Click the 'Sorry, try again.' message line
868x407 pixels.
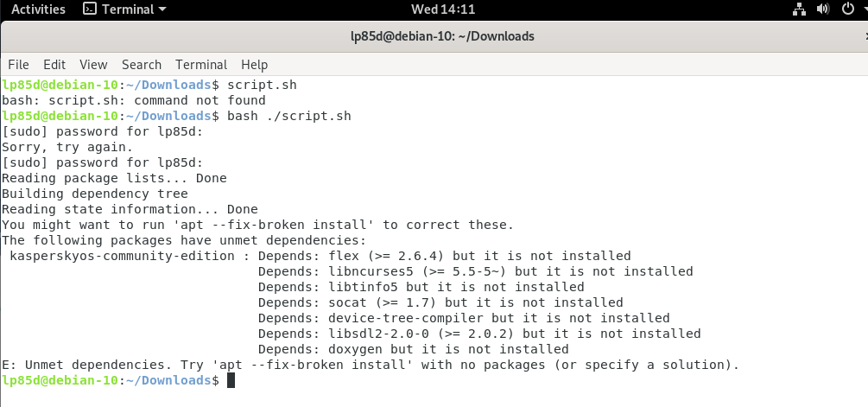pyautogui.click(x=67, y=148)
